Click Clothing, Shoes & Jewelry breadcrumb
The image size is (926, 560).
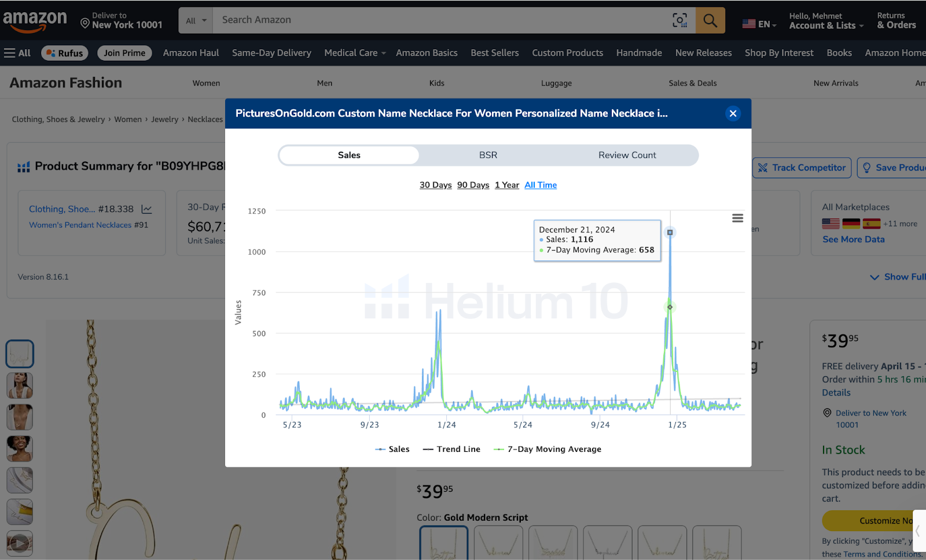(x=58, y=119)
